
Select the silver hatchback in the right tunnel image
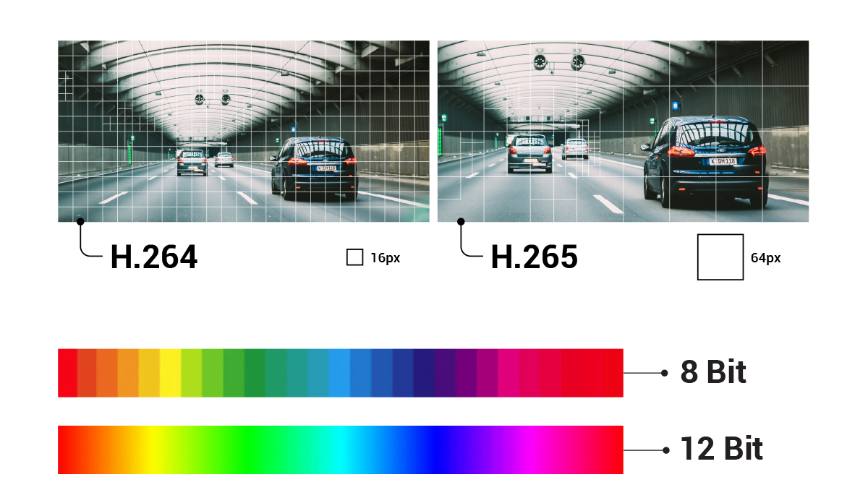tap(529, 152)
